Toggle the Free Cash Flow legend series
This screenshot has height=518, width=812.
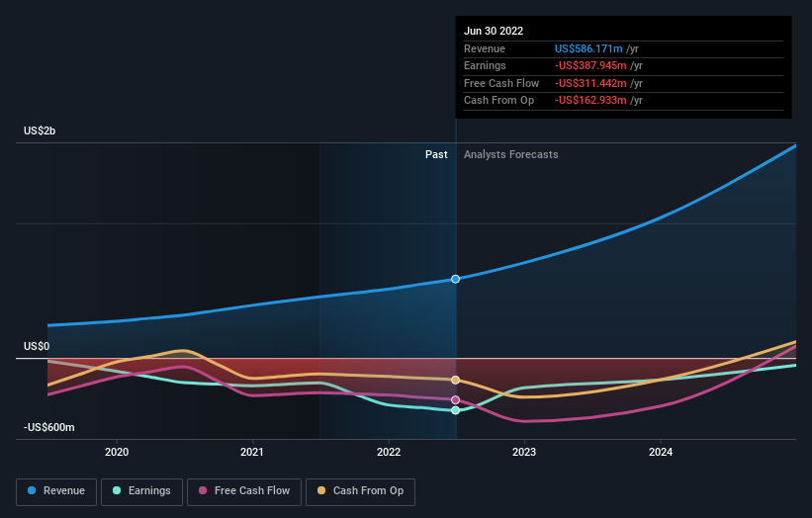pyautogui.click(x=244, y=491)
